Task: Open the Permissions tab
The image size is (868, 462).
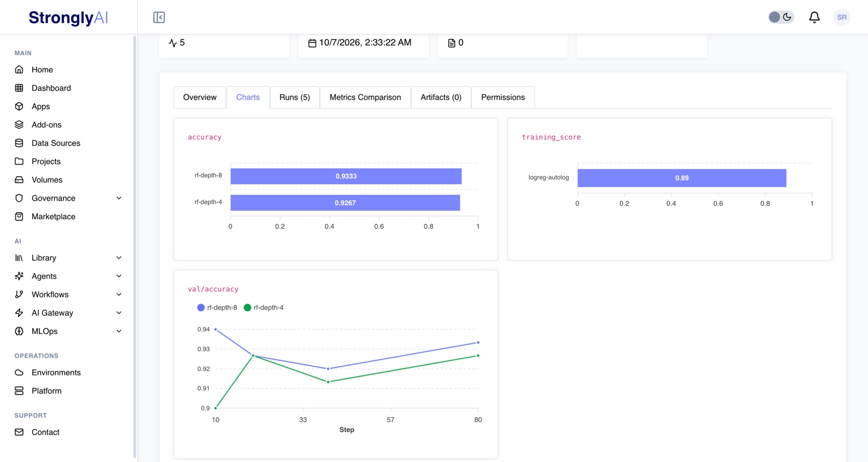Action: pyautogui.click(x=503, y=97)
